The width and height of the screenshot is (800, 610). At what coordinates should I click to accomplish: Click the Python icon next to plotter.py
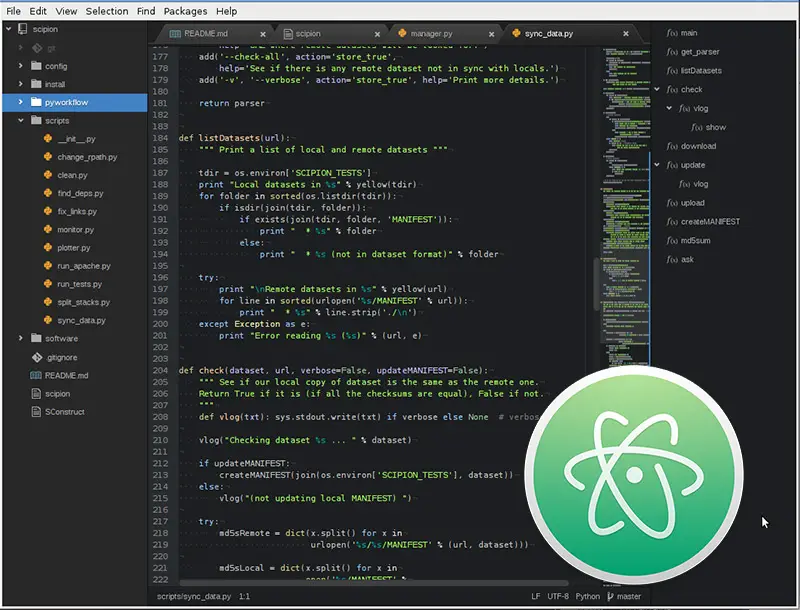(x=47, y=247)
